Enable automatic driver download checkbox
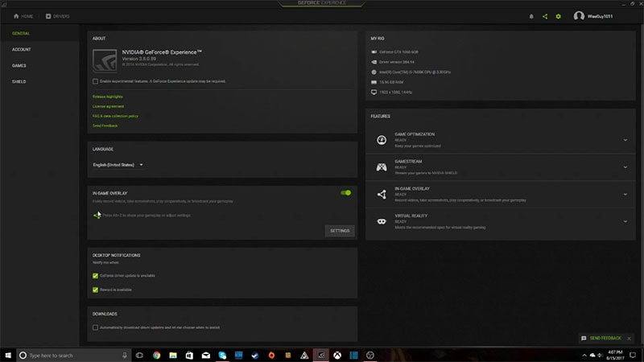644x362 pixels. [x=95, y=327]
